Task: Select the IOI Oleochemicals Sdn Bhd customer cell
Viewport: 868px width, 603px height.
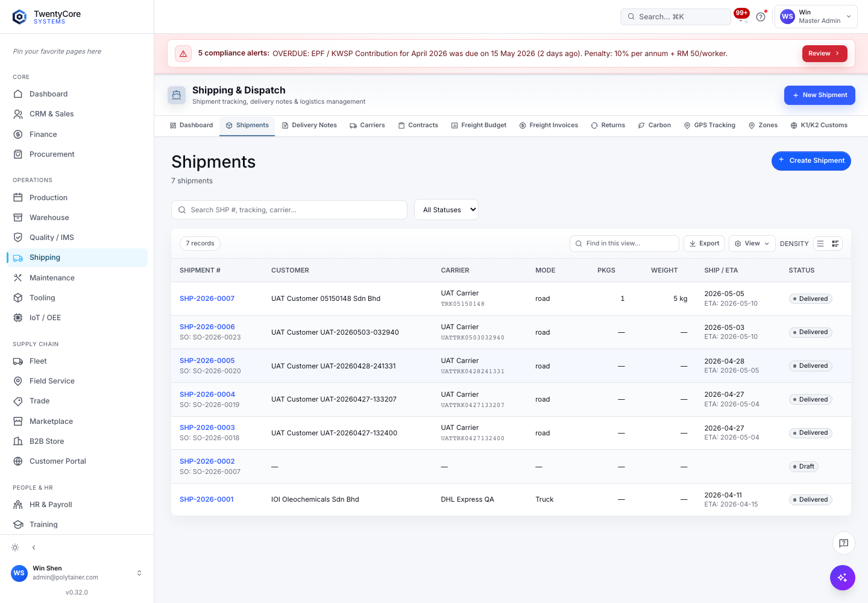Action: click(315, 499)
